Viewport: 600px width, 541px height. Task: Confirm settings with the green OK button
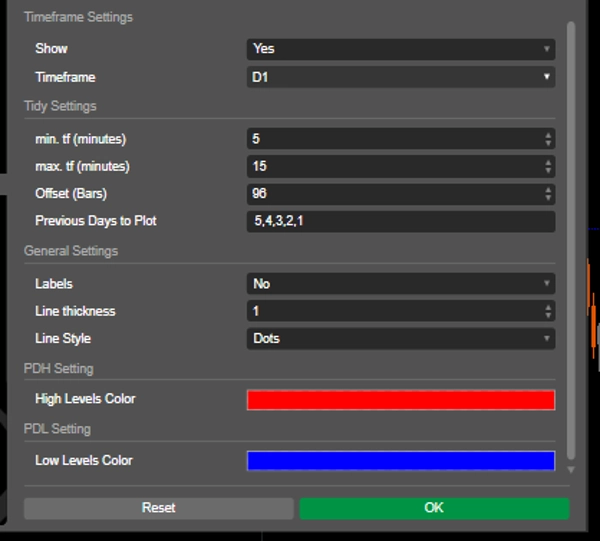pyautogui.click(x=434, y=508)
